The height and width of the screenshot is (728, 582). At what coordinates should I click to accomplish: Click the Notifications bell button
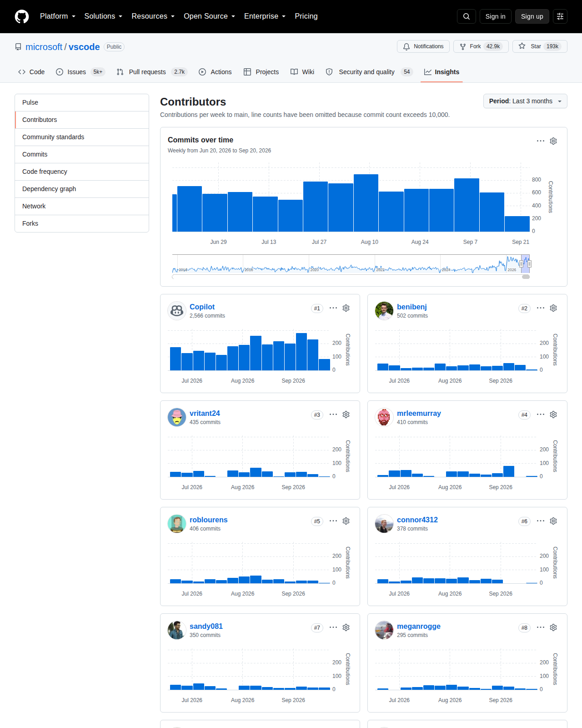click(423, 46)
